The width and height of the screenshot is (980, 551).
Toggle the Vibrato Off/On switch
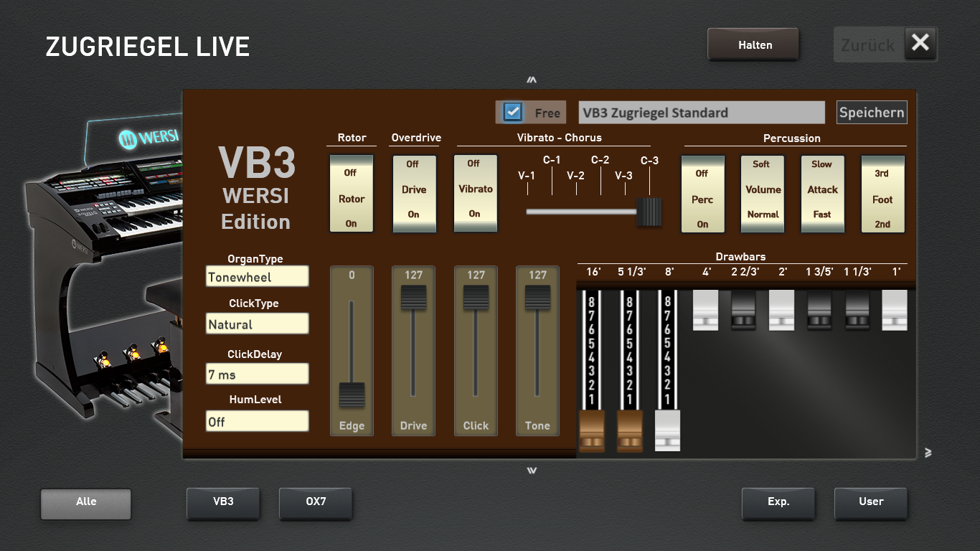(475, 194)
